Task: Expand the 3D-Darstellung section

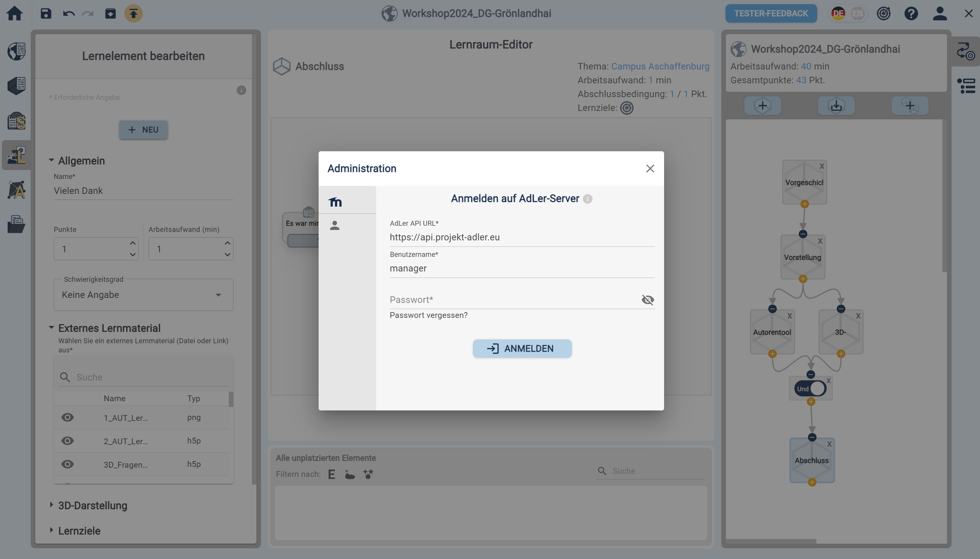Action: pos(93,506)
